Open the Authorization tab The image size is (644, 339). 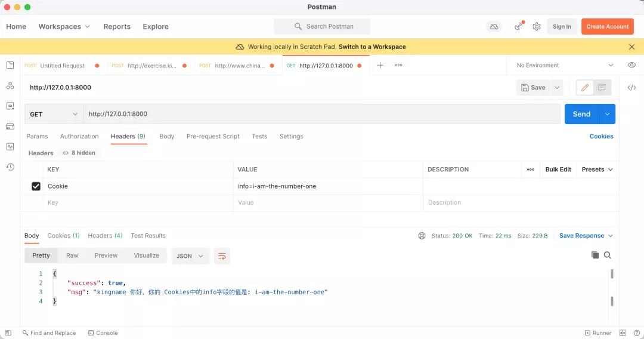79,137
